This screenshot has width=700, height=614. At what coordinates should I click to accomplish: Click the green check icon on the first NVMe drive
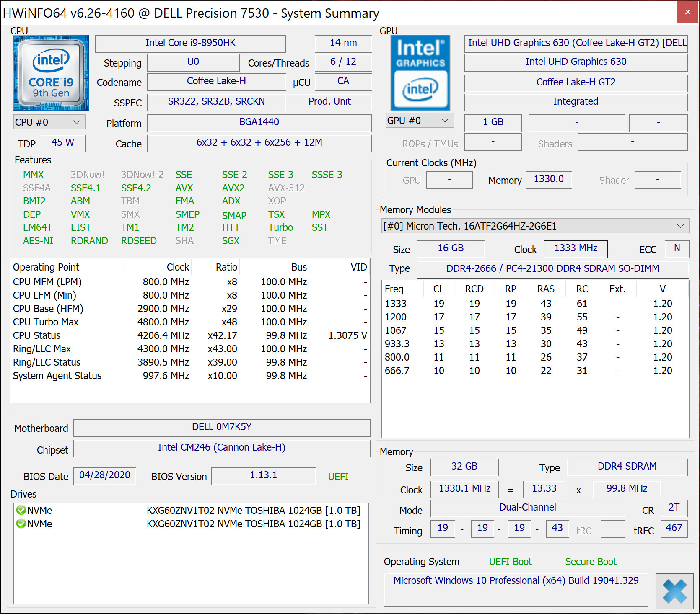[21, 510]
